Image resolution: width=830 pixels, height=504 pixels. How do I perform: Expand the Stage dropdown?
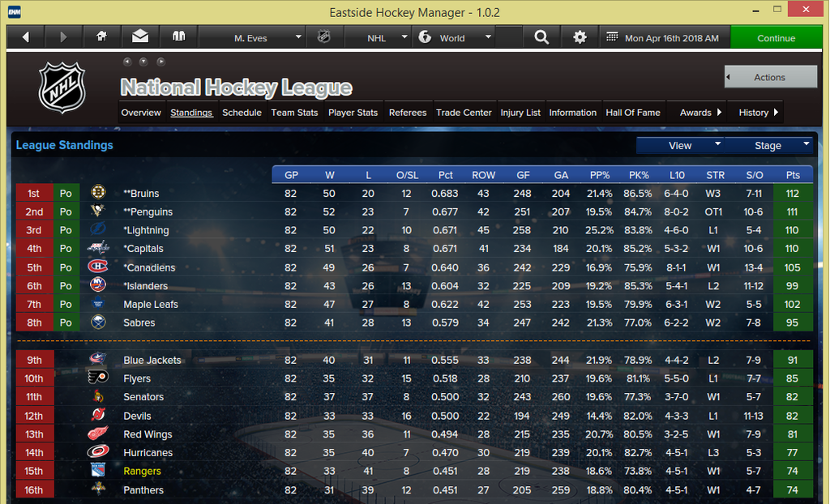coord(768,146)
